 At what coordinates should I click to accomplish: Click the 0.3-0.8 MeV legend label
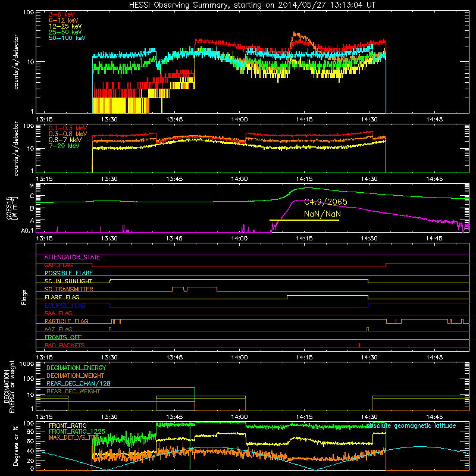pos(68,134)
